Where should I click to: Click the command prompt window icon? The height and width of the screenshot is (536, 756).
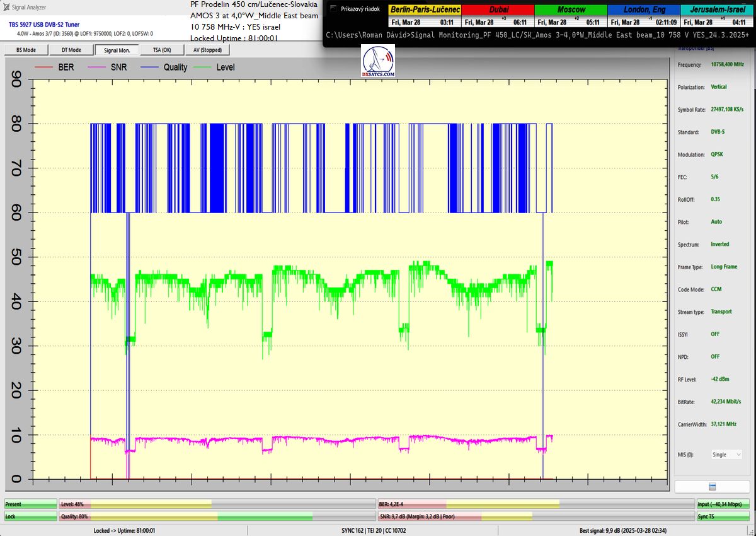(333, 9)
